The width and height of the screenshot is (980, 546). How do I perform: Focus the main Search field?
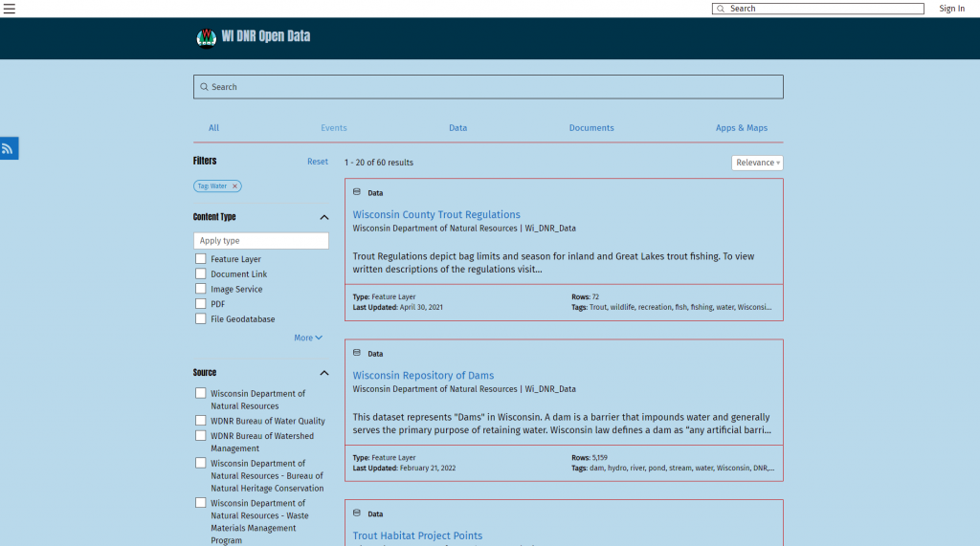488,87
